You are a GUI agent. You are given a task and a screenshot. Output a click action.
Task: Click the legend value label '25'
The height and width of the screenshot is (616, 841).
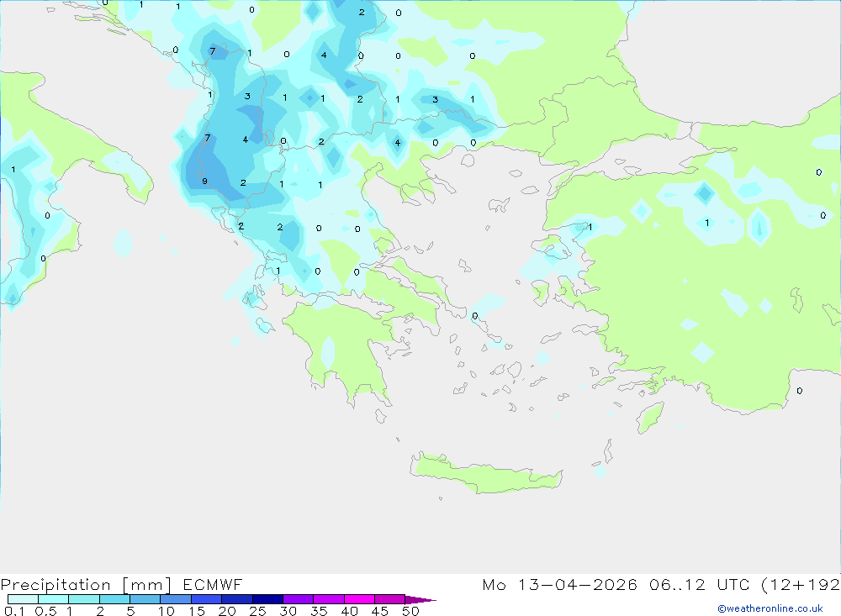pyautogui.click(x=257, y=611)
